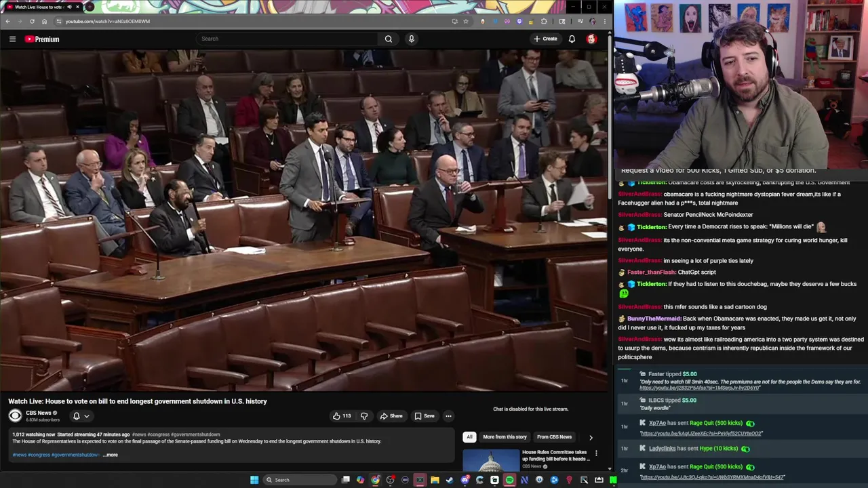
Task: Select More from this story chip
Action: pyautogui.click(x=505, y=437)
